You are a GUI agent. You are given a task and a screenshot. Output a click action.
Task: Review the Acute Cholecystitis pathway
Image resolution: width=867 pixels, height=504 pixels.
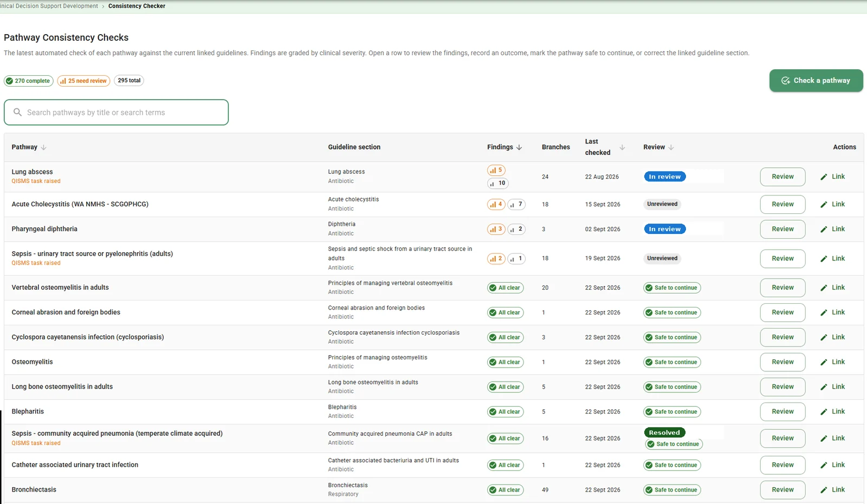click(782, 205)
